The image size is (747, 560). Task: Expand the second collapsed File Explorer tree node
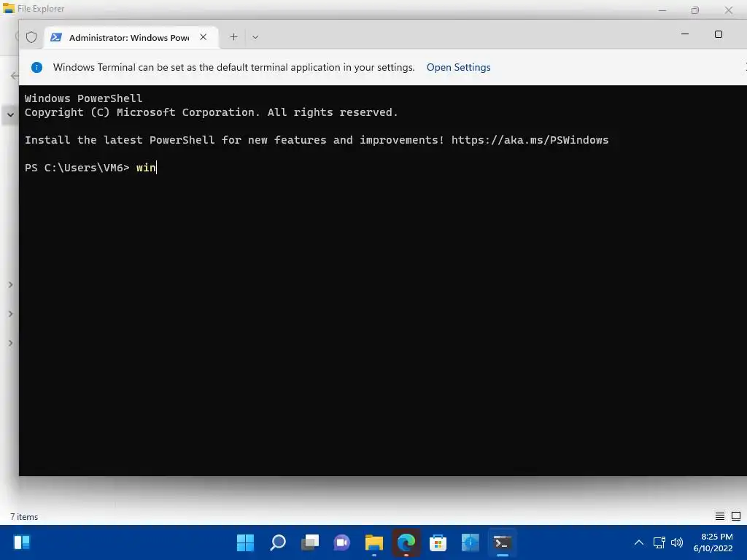point(10,314)
